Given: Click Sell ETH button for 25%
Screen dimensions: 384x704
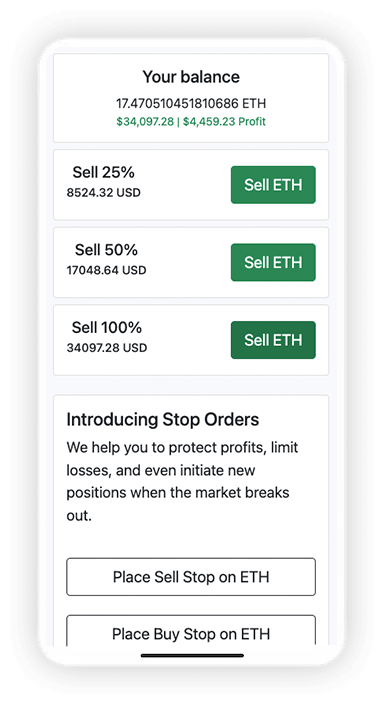Looking at the screenshot, I should tap(273, 185).
